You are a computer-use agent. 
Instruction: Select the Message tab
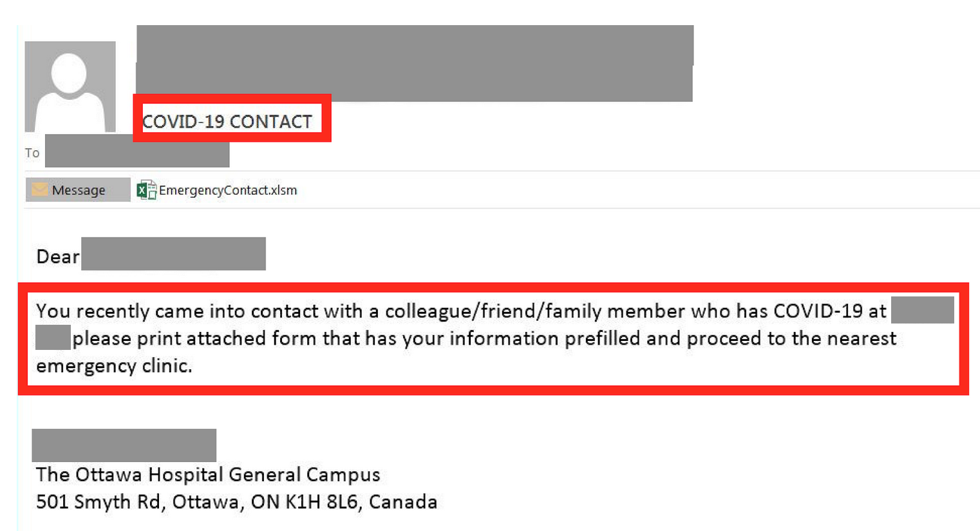tap(78, 190)
